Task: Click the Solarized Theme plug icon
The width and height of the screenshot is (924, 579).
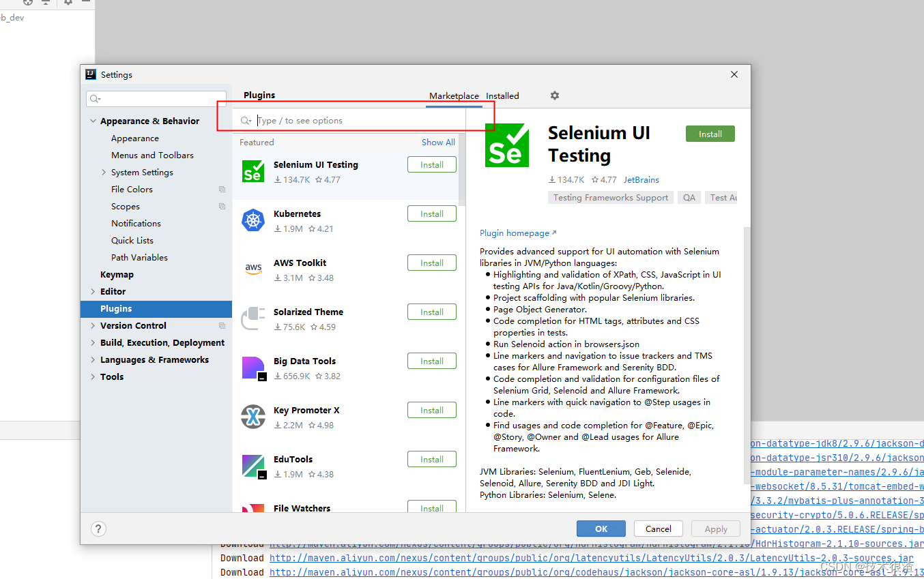Action: (253, 319)
